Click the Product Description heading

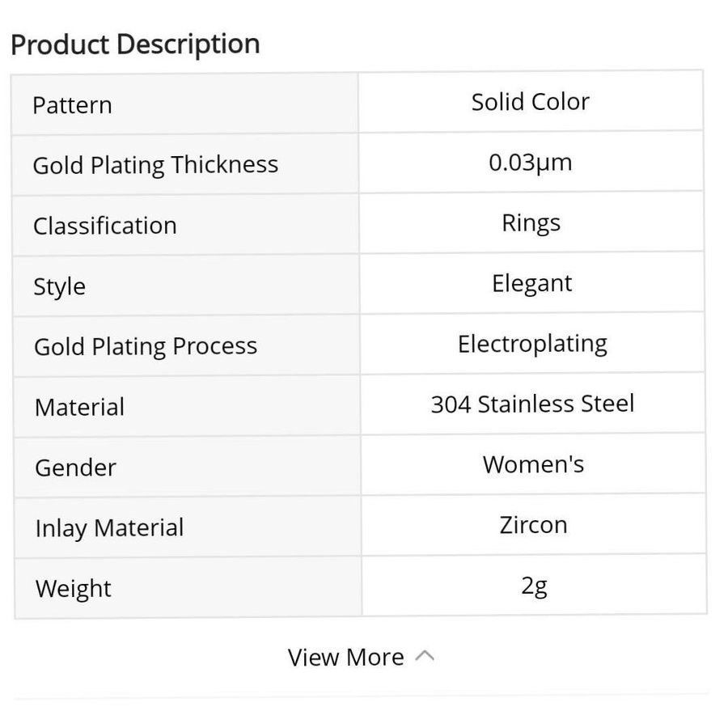(135, 44)
